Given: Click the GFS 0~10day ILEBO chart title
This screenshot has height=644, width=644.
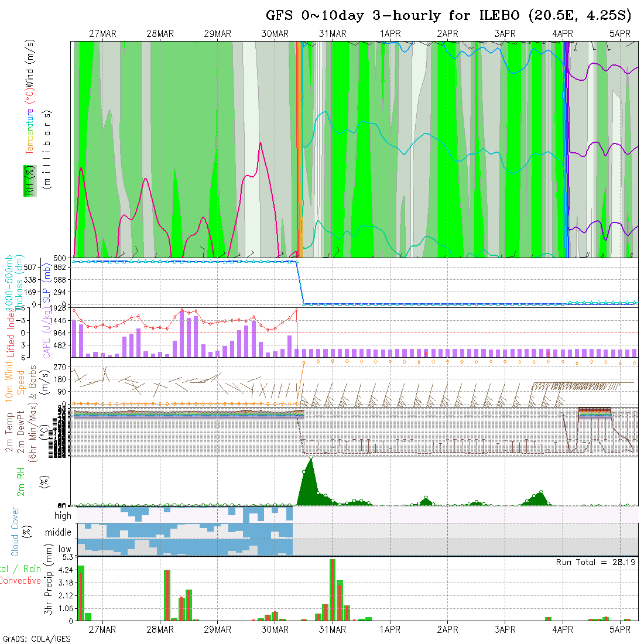Looking at the screenshot, I should (x=448, y=16).
